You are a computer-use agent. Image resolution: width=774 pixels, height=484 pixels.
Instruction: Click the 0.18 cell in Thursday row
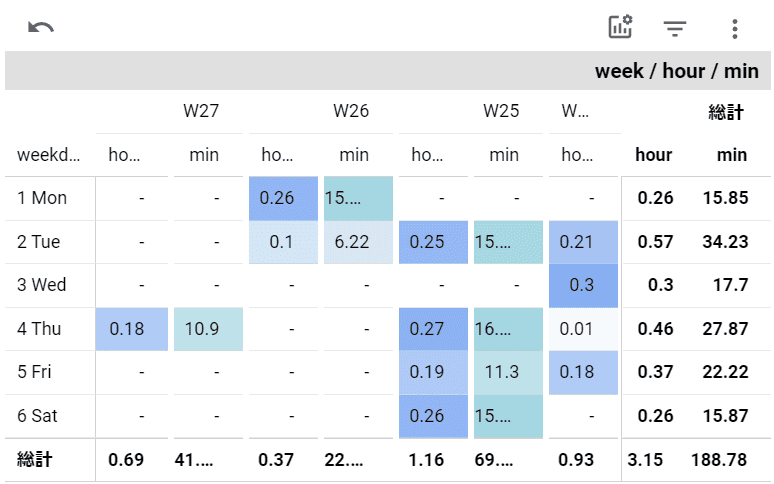pyautogui.click(x=127, y=329)
